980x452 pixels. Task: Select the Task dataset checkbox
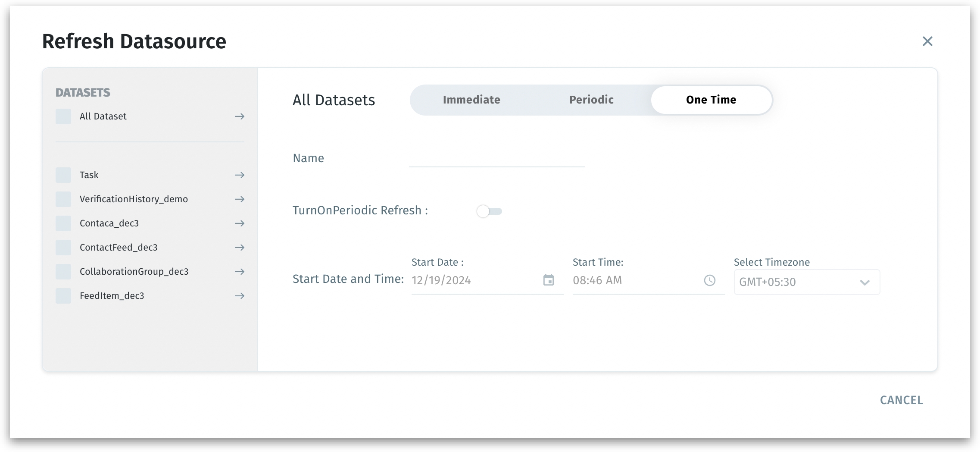click(x=63, y=175)
